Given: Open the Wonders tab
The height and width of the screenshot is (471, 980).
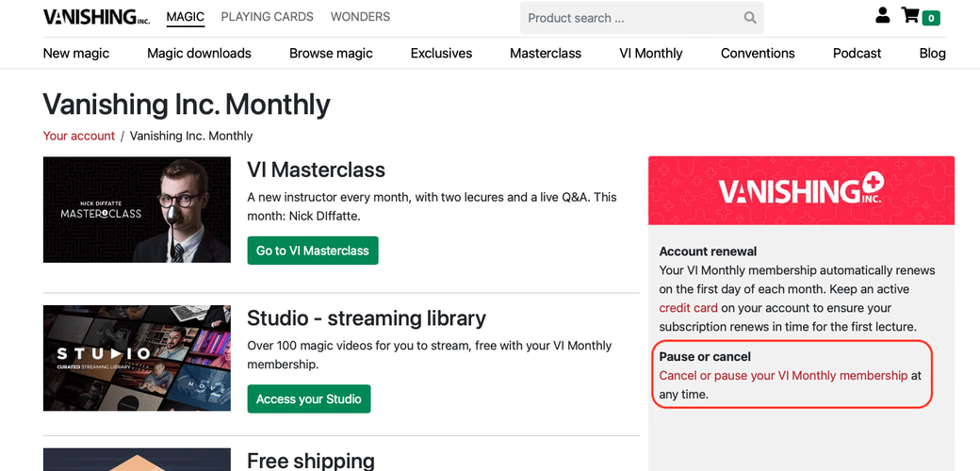Looking at the screenshot, I should click(x=360, y=17).
